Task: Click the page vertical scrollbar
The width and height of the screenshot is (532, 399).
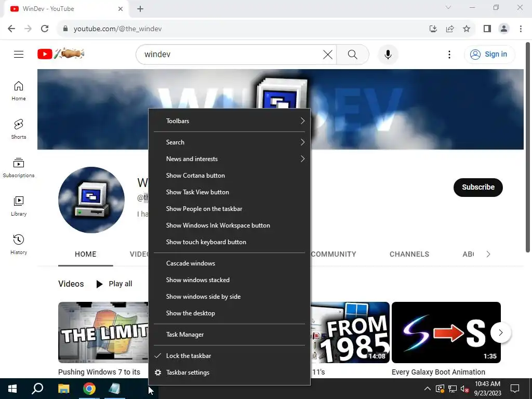Action: coord(528,147)
